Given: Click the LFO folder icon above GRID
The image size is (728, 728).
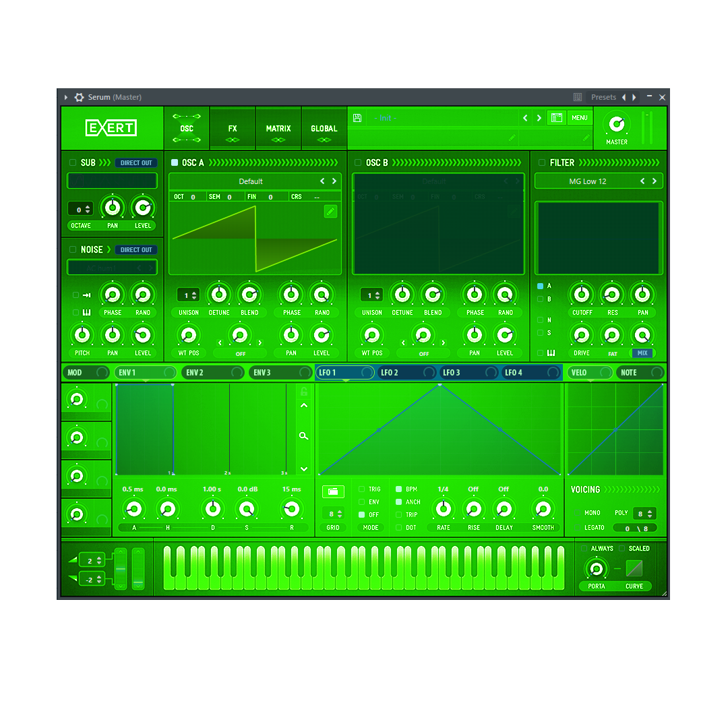Looking at the screenshot, I should (x=333, y=491).
